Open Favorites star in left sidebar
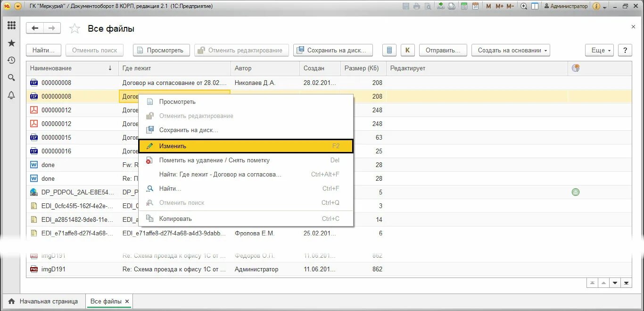This screenshot has height=311, width=644. pos(11,43)
